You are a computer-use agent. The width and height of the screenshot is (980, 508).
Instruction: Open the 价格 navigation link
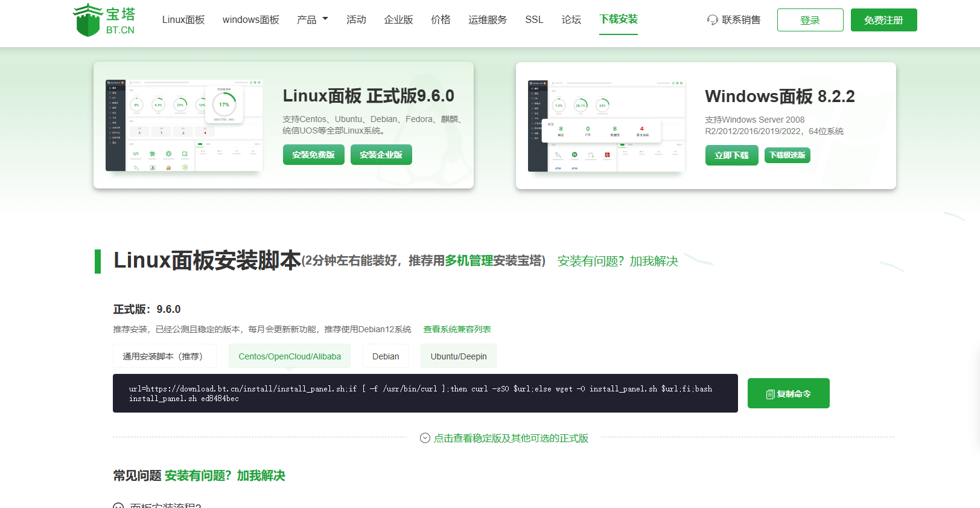(x=441, y=20)
